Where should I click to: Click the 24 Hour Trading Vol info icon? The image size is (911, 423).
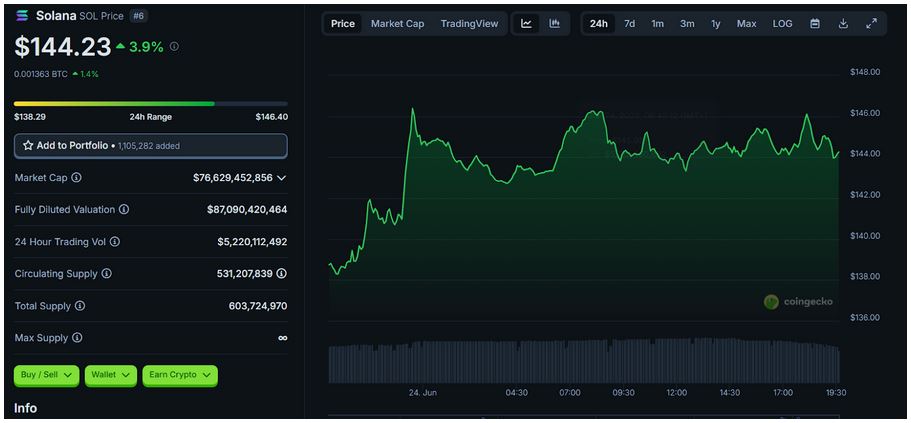(114, 241)
